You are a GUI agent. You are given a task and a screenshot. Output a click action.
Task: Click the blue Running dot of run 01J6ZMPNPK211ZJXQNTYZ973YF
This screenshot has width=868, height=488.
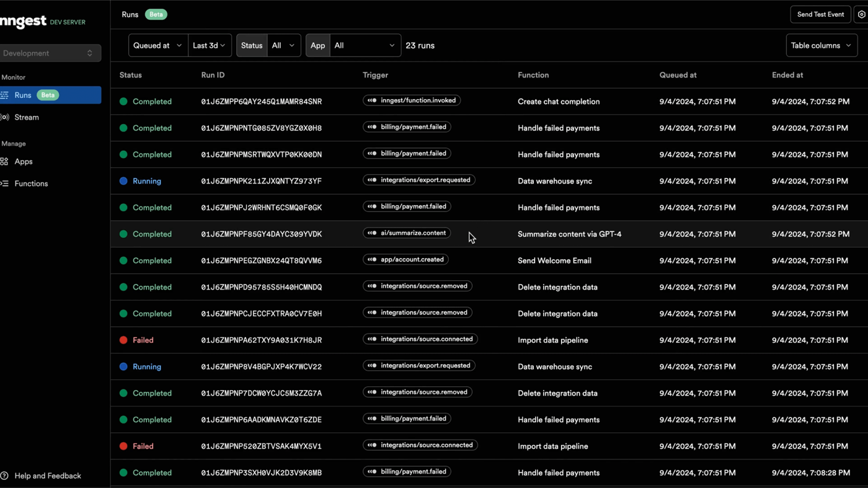(x=123, y=181)
